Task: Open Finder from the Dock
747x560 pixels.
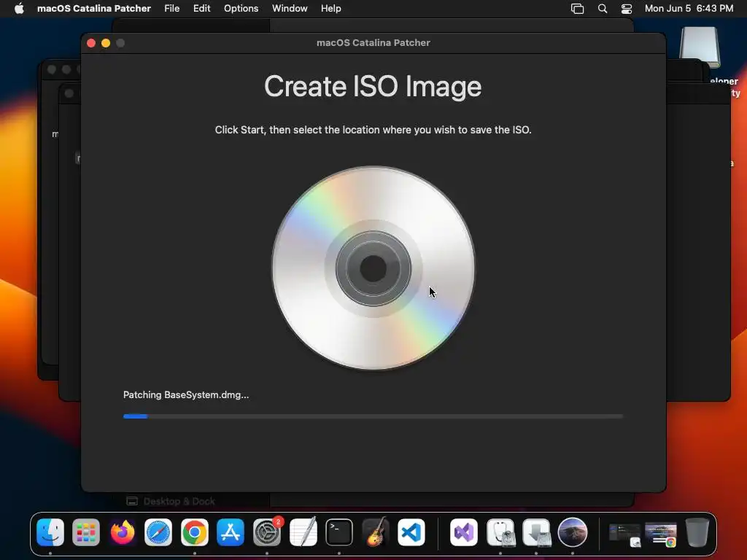Action: click(x=50, y=532)
